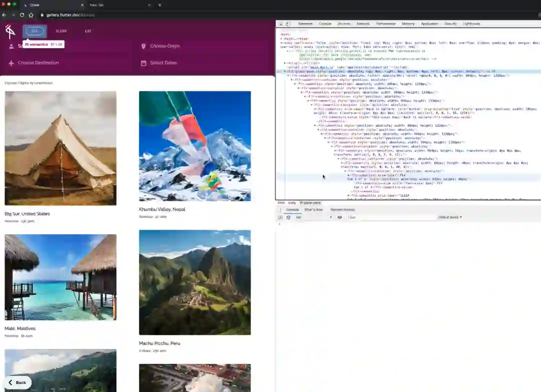This screenshot has height=392, width=541.
Task: Open the DevTools Memory panel
Action: (408, 24)
